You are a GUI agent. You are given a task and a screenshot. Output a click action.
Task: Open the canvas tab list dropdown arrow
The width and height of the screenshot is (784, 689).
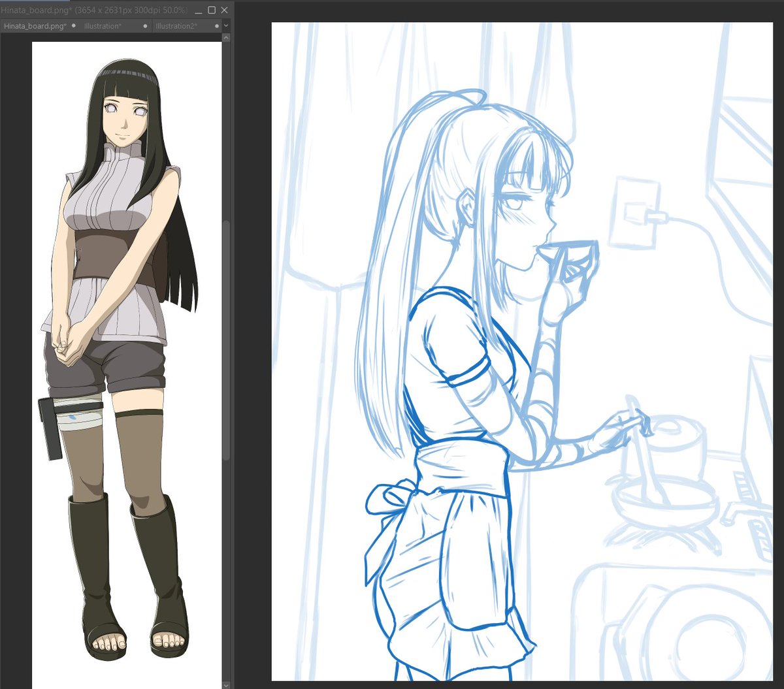pos(226,26)
